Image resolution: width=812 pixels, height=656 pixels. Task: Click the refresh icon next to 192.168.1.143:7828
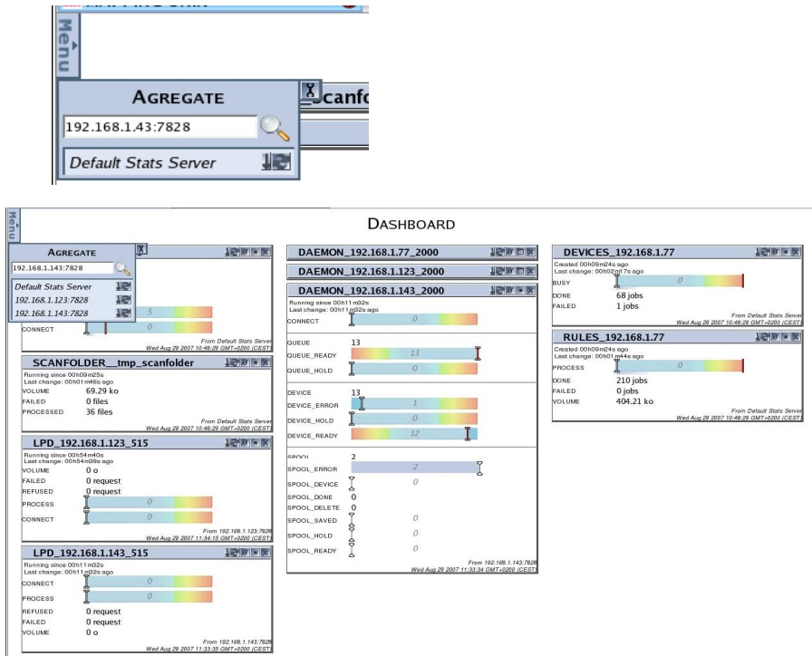point(123,313)
